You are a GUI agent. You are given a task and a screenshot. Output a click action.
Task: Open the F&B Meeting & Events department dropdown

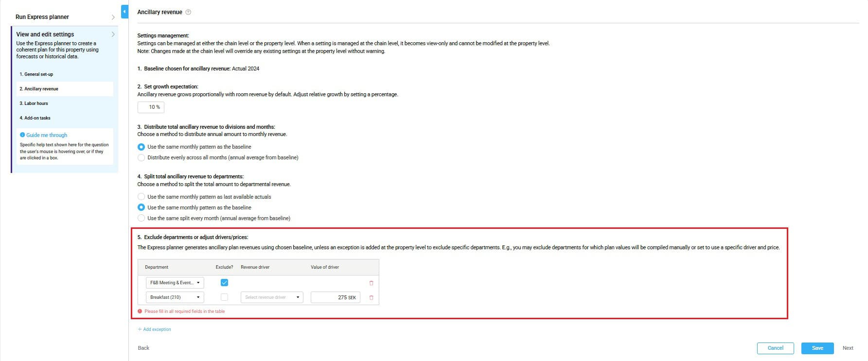click(175, 283)
